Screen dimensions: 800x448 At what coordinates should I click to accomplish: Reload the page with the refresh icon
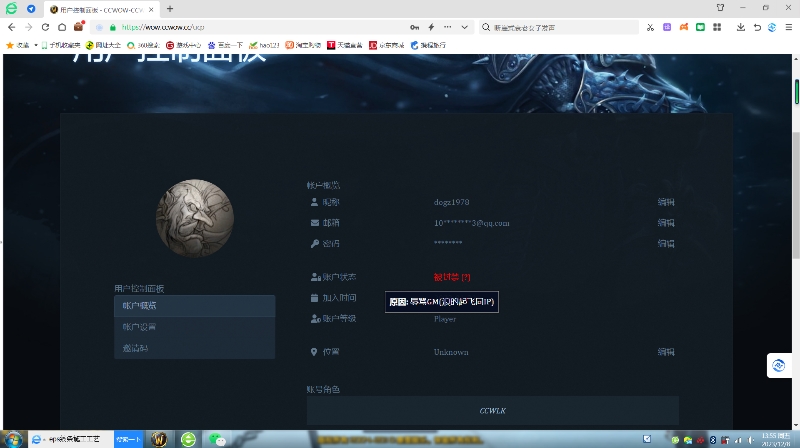(46, 27)
